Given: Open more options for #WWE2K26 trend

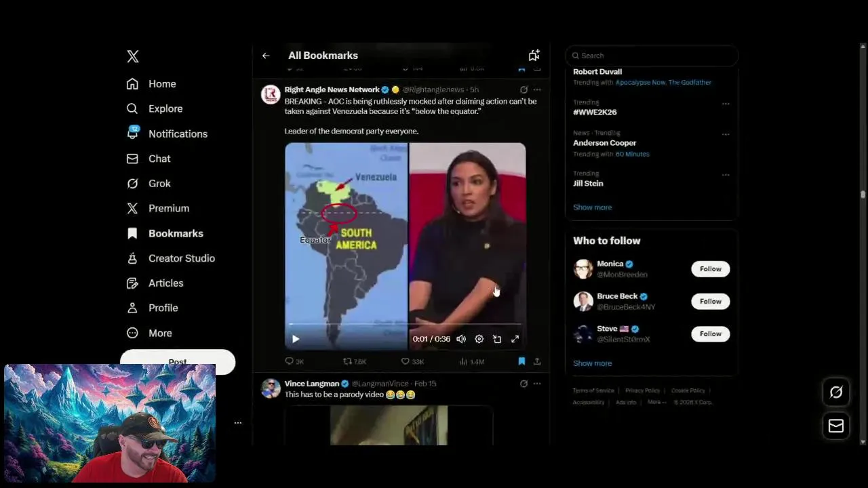Looking at the screenshot, I should pos(726,104).
